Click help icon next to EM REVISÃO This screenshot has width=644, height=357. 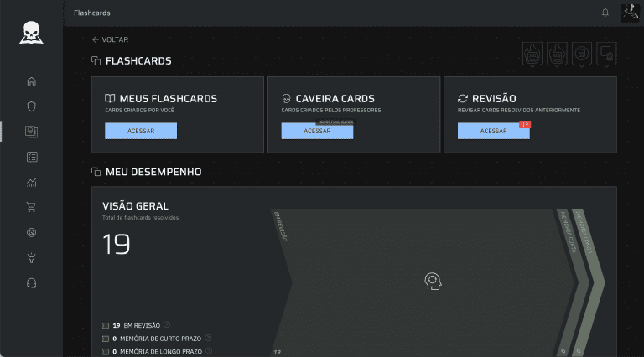click(167, 324)
